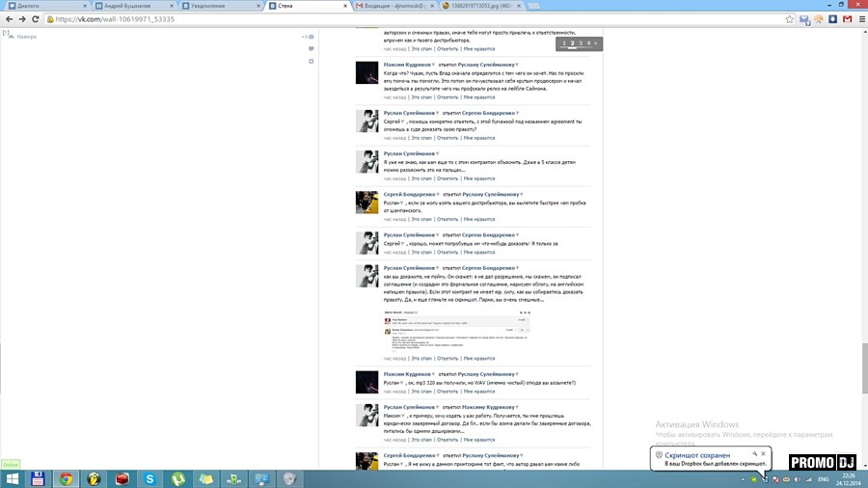Click Maxim Kudryakov's avatar in first comment
Image resolution: width=868 pixels, height=488 pixels.
(366, 72)
